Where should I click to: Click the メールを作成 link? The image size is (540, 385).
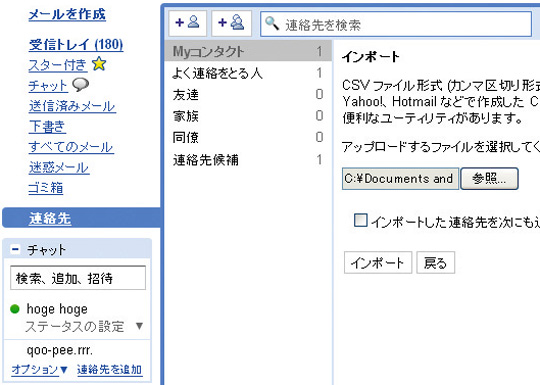point(67,14)
